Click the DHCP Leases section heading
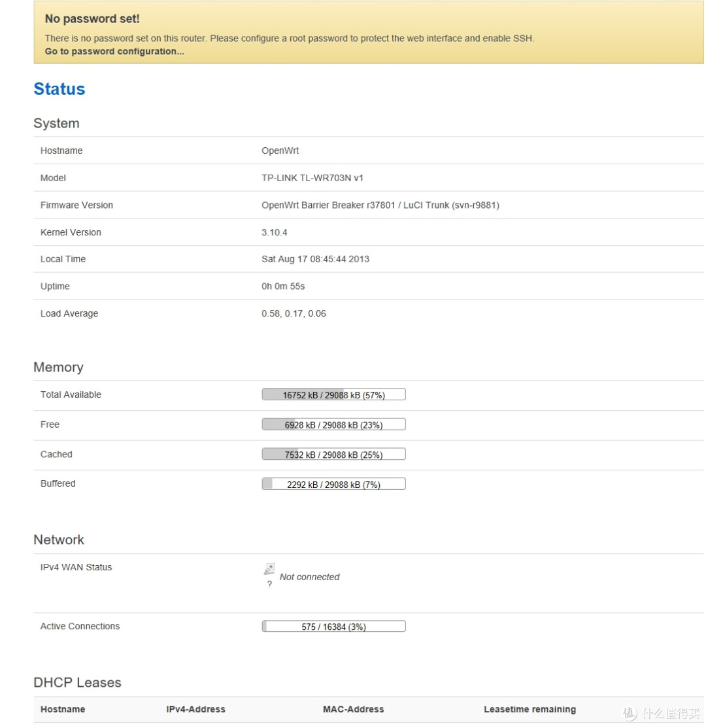The width and height of the screenshot is (706, 728). pyautogui.click(x=77, y=682)
